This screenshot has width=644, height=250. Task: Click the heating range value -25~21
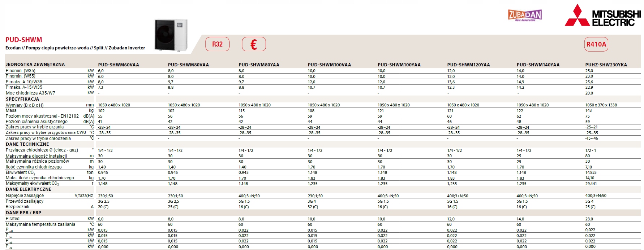click(592, 127)
